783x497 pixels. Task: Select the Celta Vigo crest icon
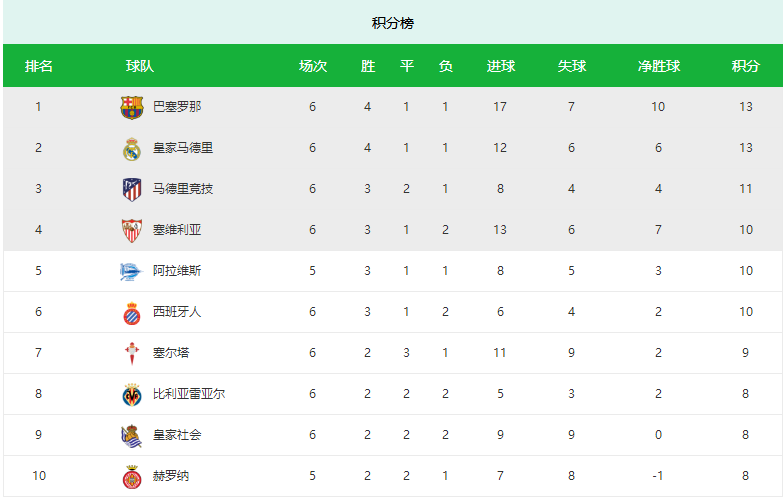click(x=132, y=353)
